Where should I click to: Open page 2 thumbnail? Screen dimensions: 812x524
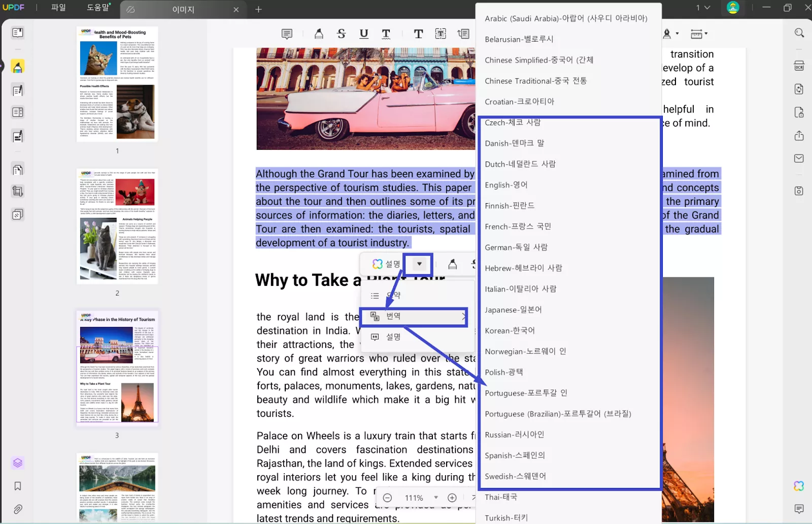point(117,226)
